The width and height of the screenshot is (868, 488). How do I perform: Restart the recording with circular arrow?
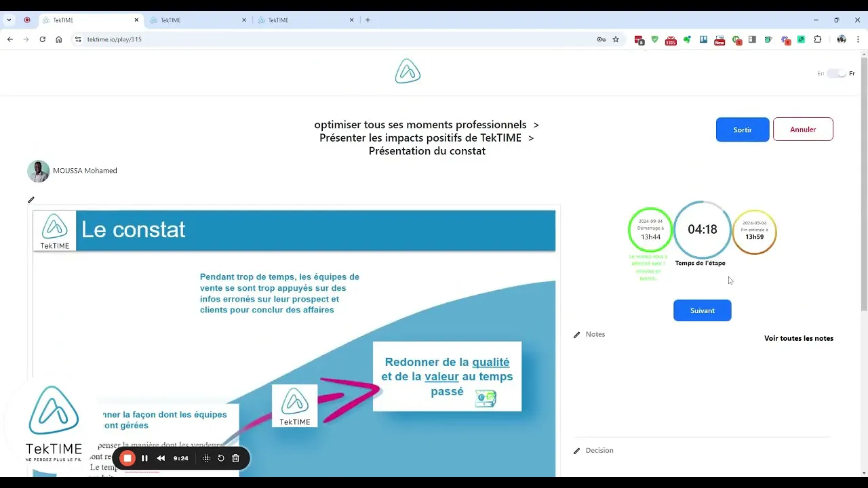click(x=221, y=458)
